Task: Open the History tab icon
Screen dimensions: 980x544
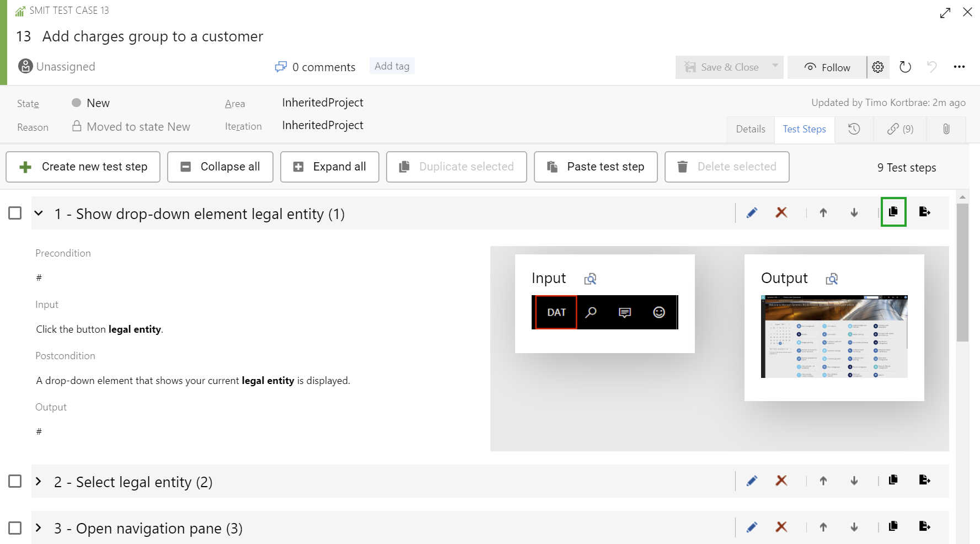Action: coord(854,129)
